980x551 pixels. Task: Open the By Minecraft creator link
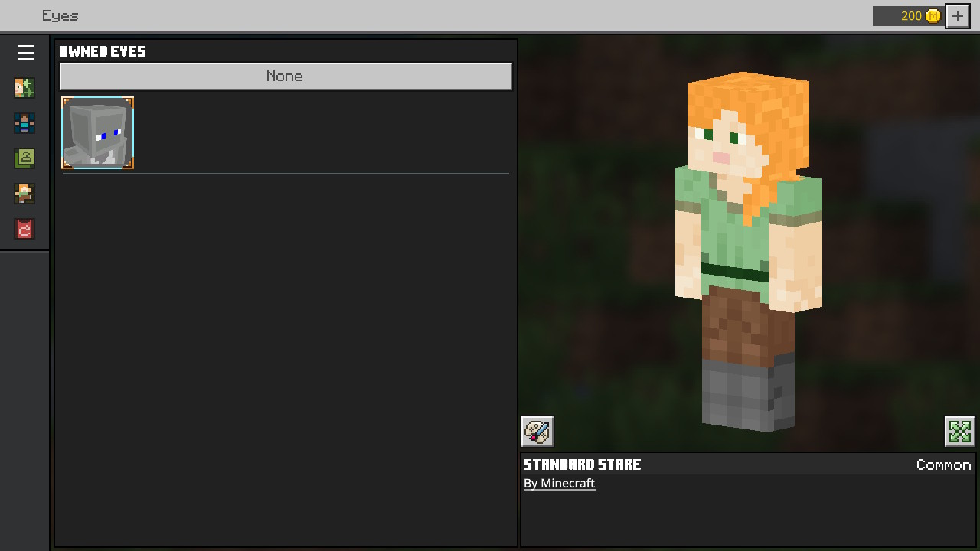pyautogui.click(x=559, y=484)
